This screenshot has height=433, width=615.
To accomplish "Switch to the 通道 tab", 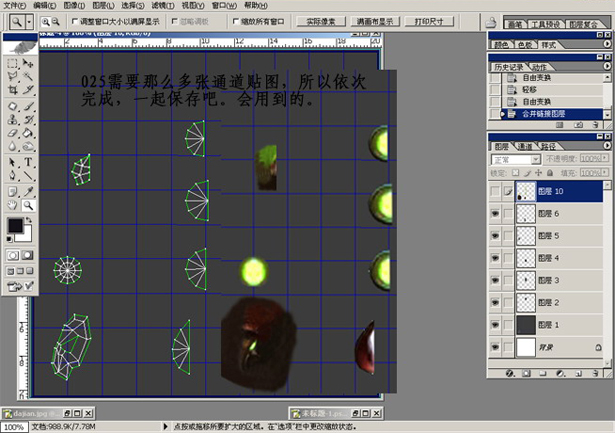I will (524, 145).
